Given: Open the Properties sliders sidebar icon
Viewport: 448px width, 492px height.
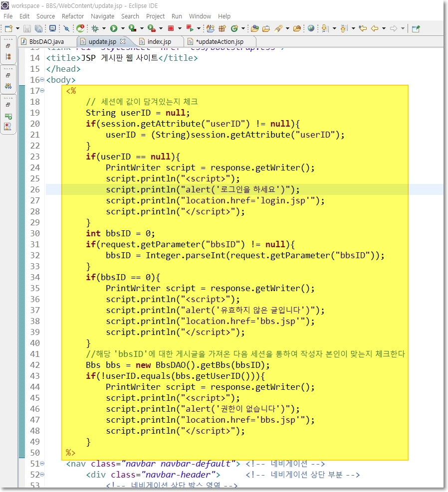Looking at the screenshot, I should tap(8, 86).
